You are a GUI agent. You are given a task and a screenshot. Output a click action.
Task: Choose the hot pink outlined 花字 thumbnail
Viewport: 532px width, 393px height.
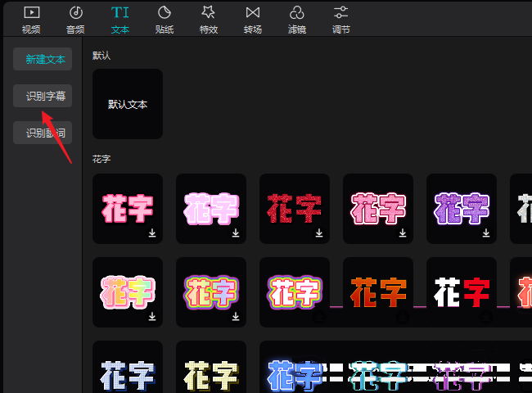128,209
